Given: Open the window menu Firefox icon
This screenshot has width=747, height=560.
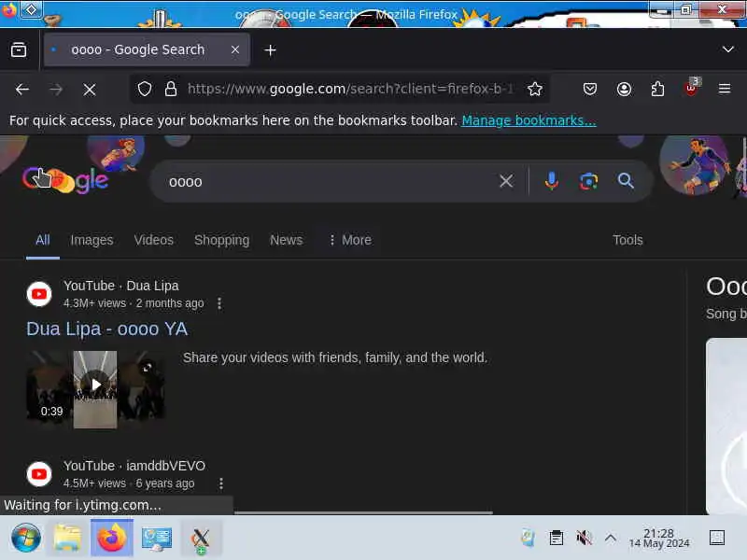Looking at the screenshot, I should coord(8,9).
